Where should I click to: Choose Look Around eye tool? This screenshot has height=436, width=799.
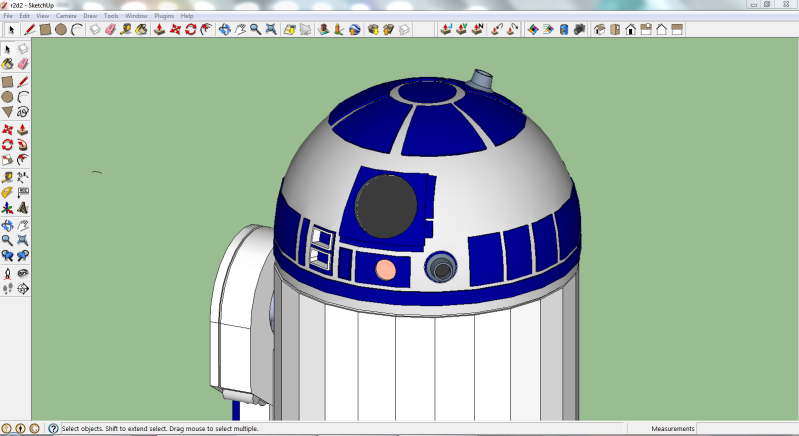click(x=23, y=274)
